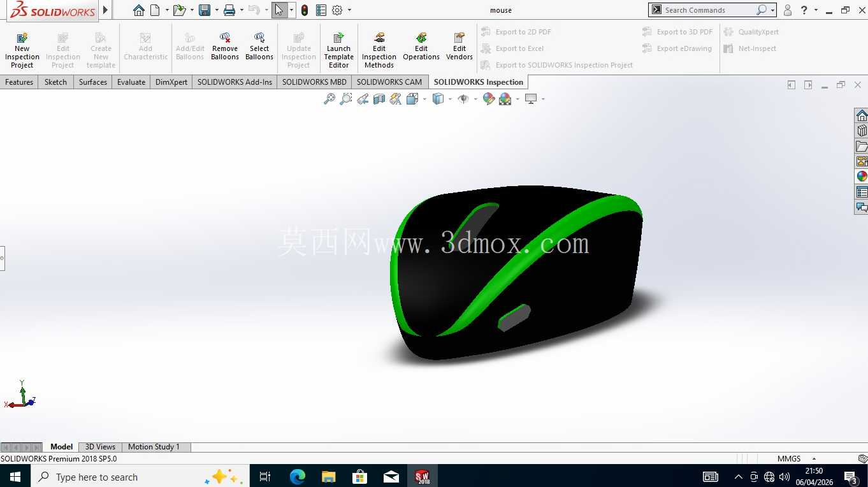The image size is (868, 487).
Task: Open the Display Style dropdown arrow
Action: [x=450, y=99]
